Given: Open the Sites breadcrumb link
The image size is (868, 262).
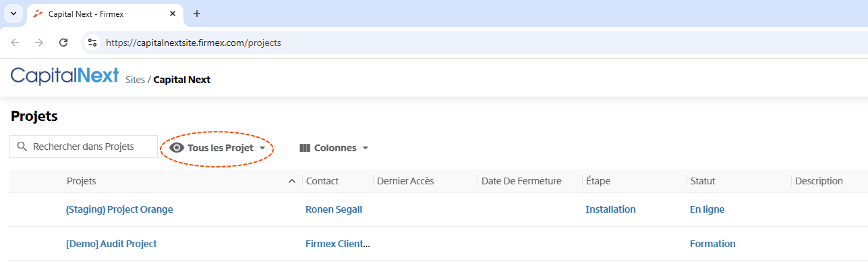Looking at the screenshot, I should 135,80.
